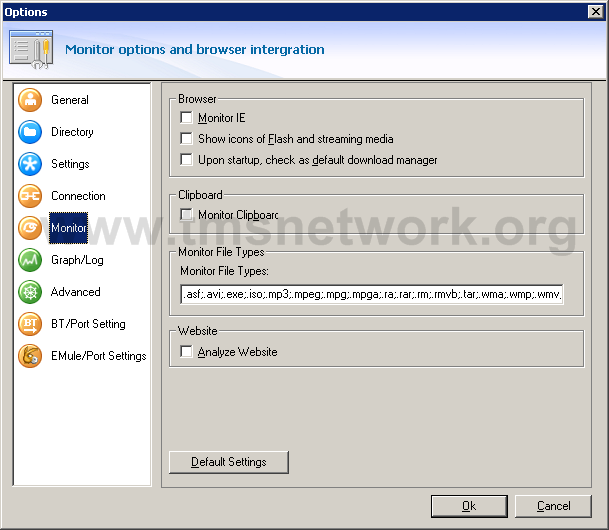The width and height of the screenshot is (609, 530).
Task: Click the Connection link icon
Action: tap(30, 196)
